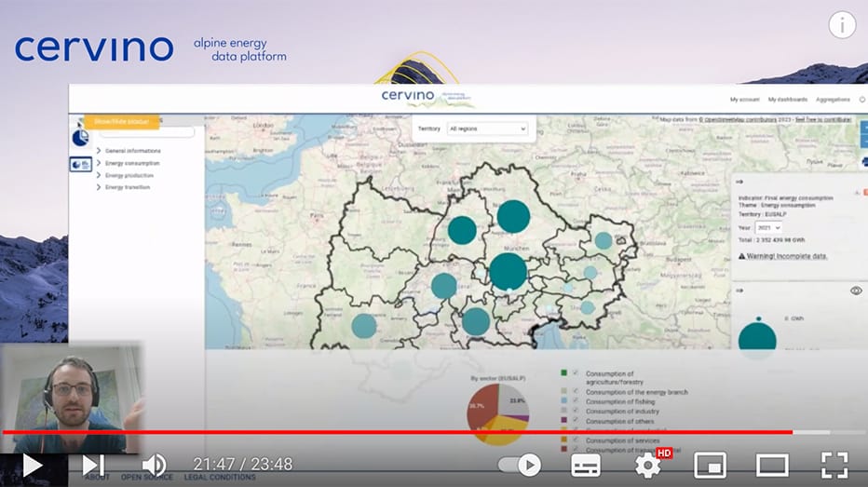Turn on subtitles/closed captions

586,466
